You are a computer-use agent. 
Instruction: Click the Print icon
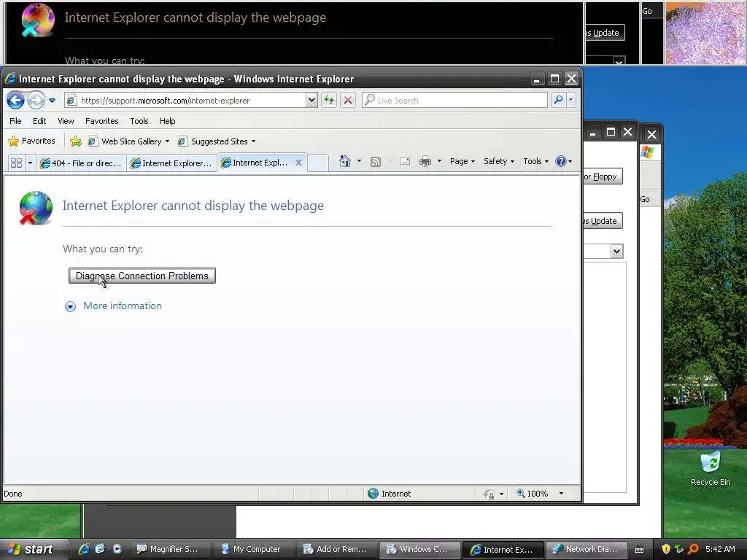[425, 161]
